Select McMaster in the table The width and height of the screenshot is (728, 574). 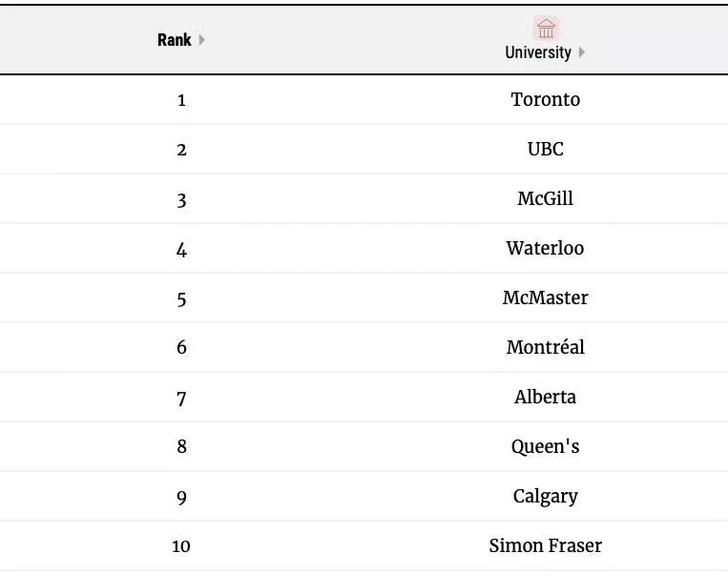(546, 297)
